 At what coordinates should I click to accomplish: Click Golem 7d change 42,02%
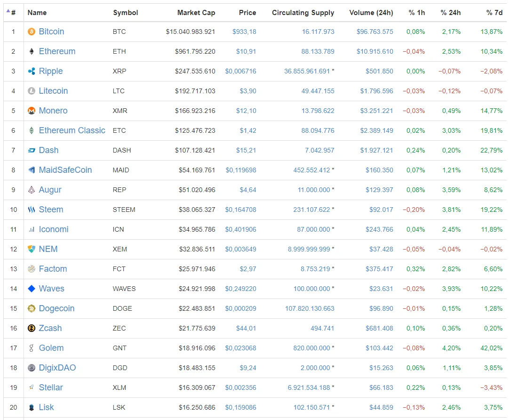coord(491,348)
